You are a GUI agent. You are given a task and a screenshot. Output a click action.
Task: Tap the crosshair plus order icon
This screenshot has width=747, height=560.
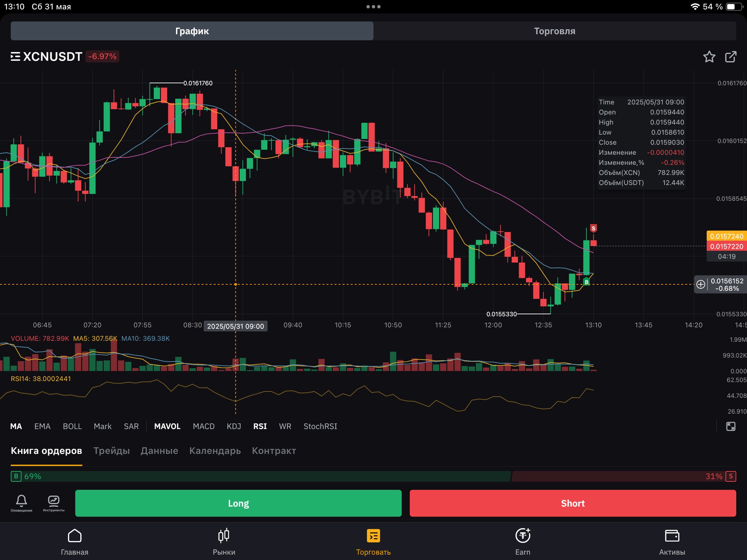(700, 284)
